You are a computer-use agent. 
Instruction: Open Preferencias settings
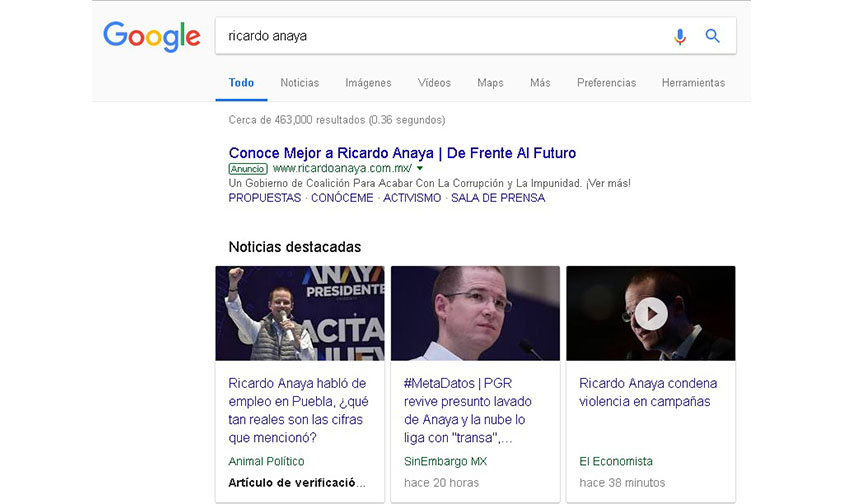606,83
